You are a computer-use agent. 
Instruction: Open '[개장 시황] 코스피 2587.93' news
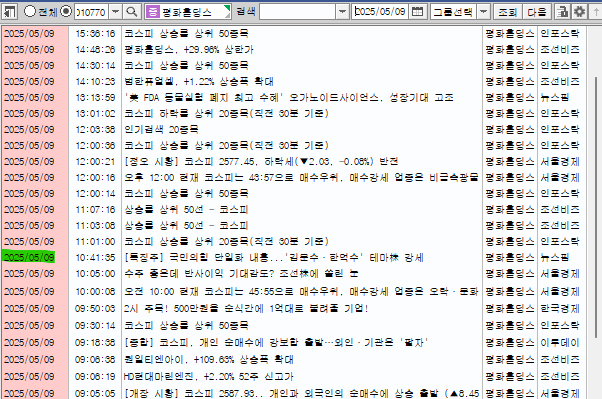click(301, 394)
